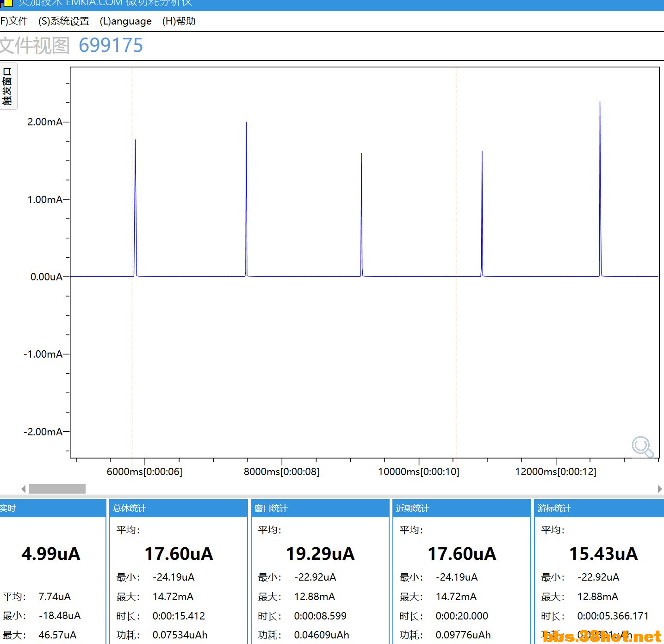Click the 近期统计 panel header
The height and width of the screenshot is (644, 664).
pos(461,508)
